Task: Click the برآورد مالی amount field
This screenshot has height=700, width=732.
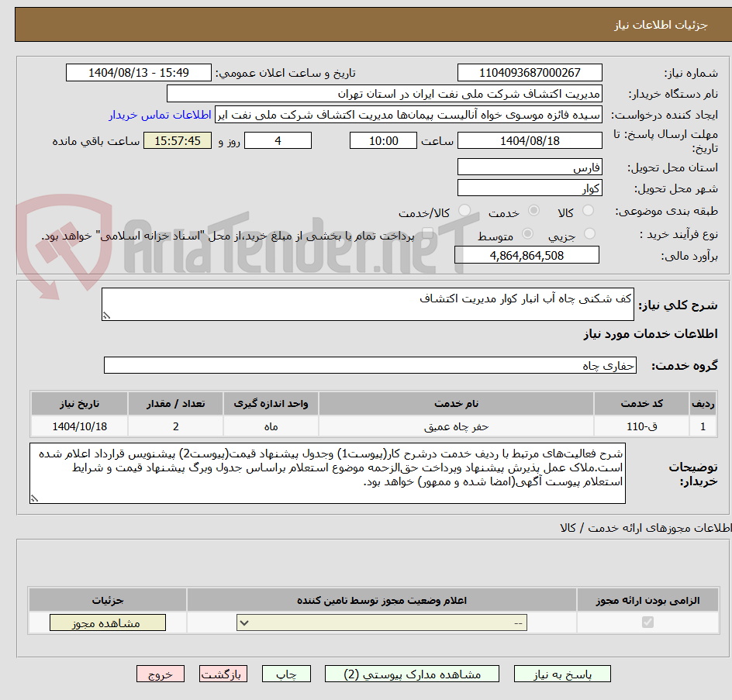Action: 527,254
